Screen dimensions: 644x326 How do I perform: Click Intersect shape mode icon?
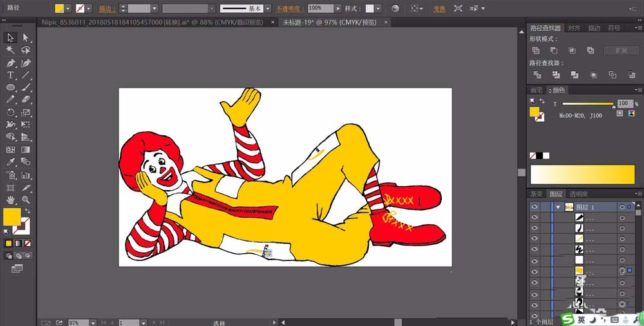(572, 50)
